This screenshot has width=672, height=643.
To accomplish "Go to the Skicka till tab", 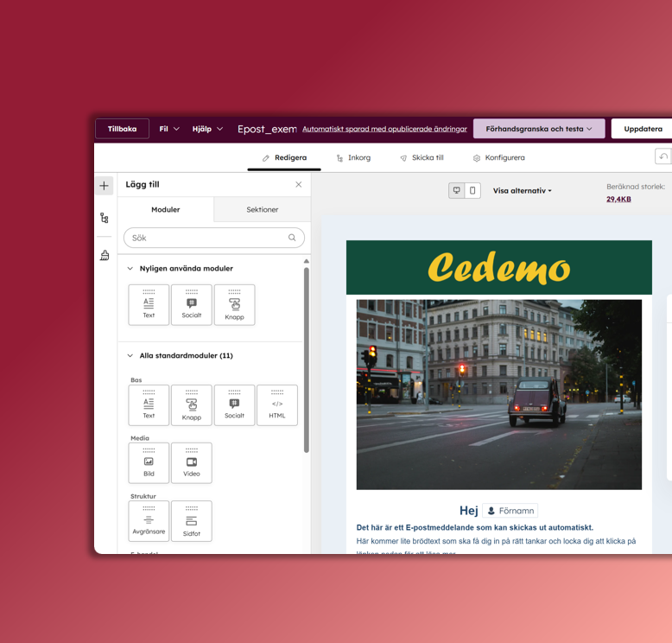I will click(422, 158).
